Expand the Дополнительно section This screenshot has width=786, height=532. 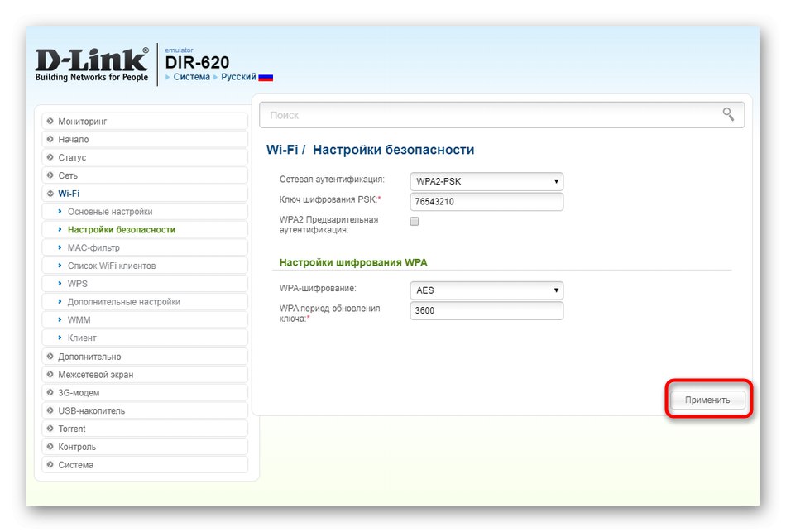[x=145, y=357]
